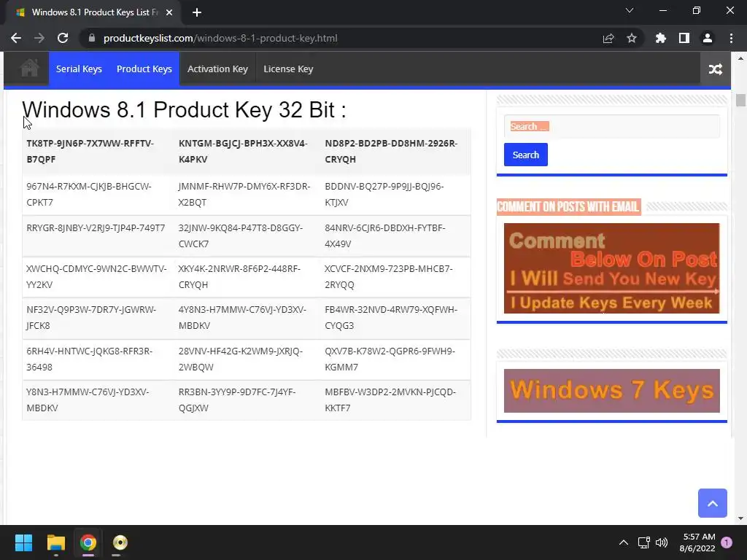The width and height of the screenshot is (747, 560).
Task: Click the Chrome taskbar icon
Action: click(x=88, y=542)
